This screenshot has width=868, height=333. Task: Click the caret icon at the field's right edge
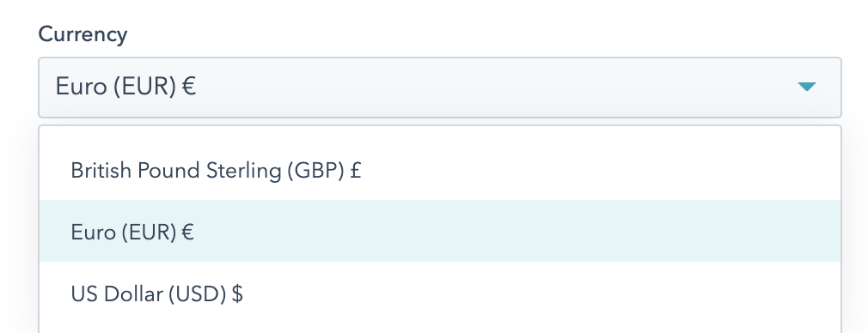click(807, 87)
